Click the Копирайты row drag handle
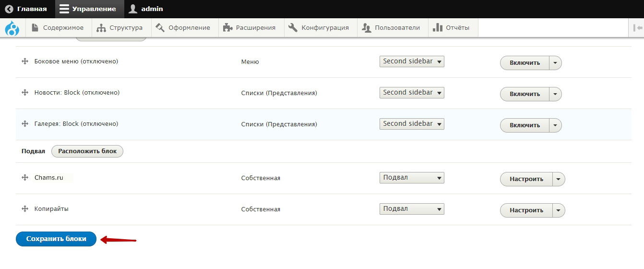 tap(25, 209)
